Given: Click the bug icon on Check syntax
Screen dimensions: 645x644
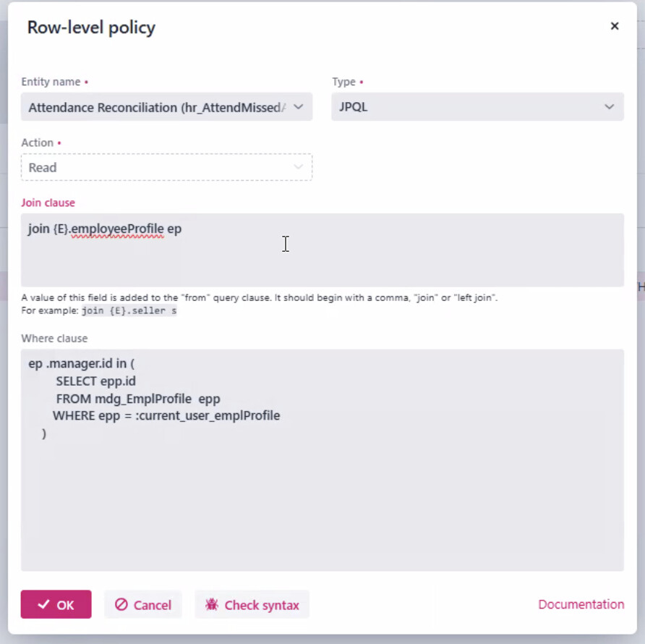Looking at the screenshot, I should click(212, 605).
